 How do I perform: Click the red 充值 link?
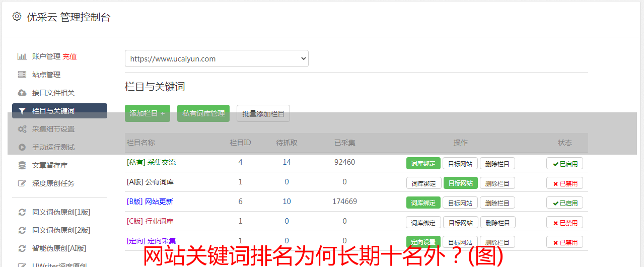click(69, 56)
